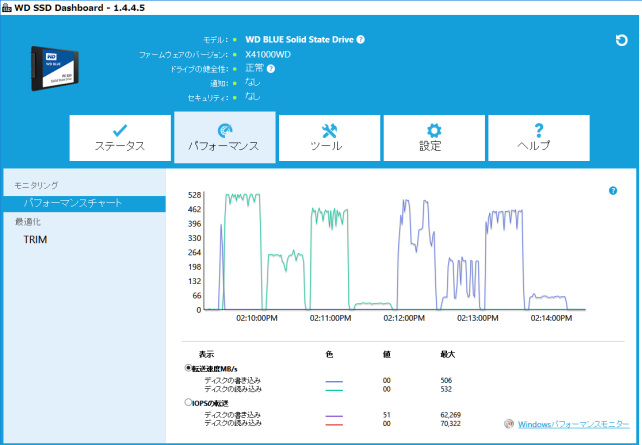Viewport: 642px width, 445px height.
Task: Click the 最大 column header
Action: coord(448,354)
